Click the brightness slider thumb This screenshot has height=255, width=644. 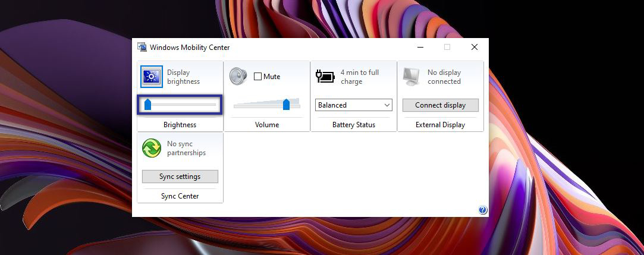click(148, 105)
